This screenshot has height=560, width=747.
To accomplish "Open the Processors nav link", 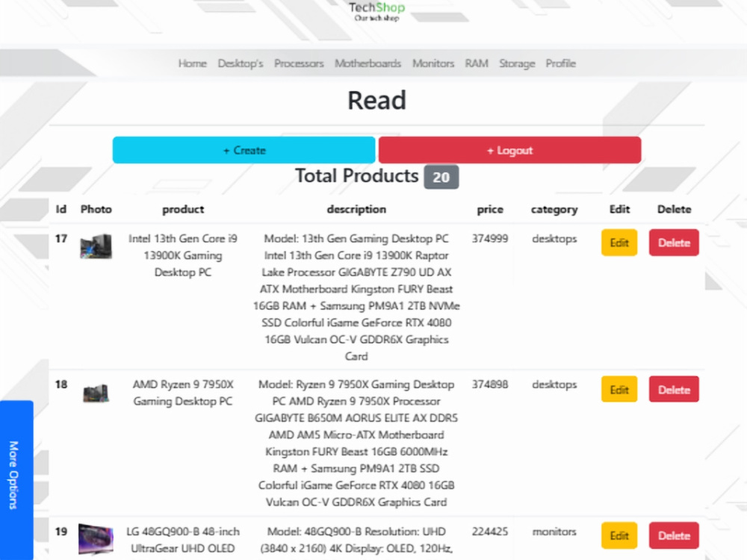I will tap(299, 63).
